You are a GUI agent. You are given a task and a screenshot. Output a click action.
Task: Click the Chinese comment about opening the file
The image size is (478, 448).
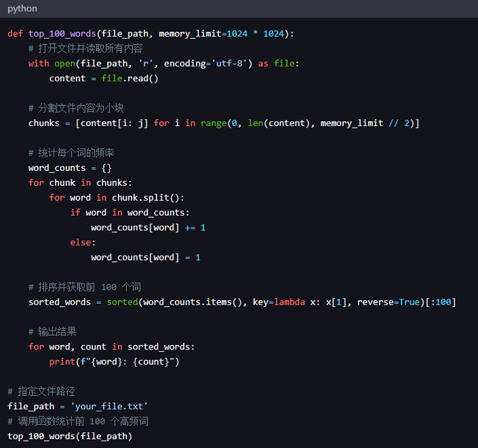(86, 49)
